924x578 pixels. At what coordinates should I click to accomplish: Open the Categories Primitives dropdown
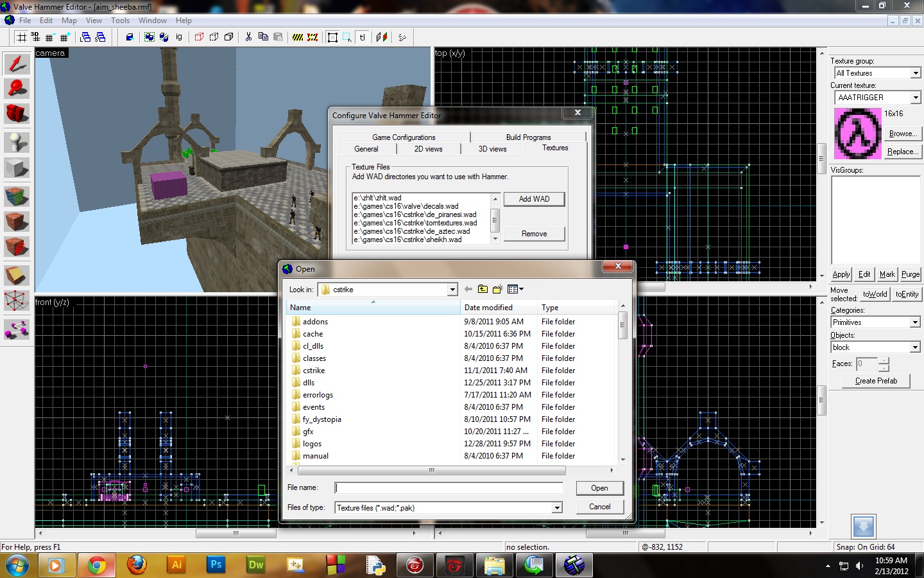(916, 322)
